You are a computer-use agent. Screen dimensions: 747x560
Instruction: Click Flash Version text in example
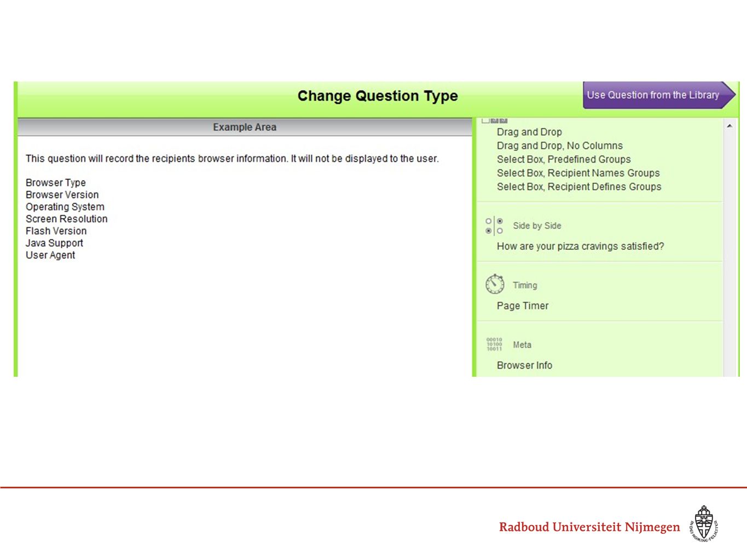pyautogui.click(x=56, y=231)
